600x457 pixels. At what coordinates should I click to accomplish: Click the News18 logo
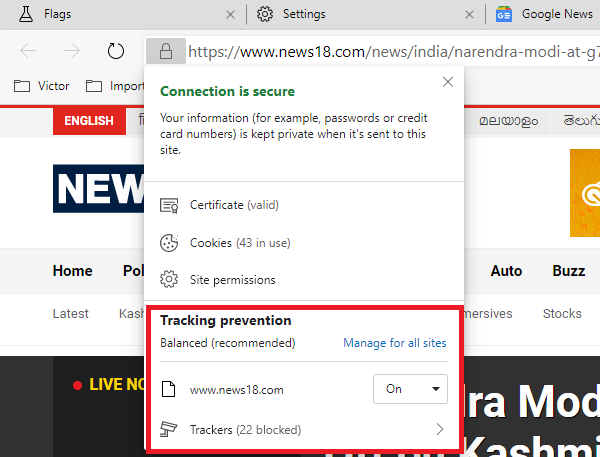coord(99,189)
